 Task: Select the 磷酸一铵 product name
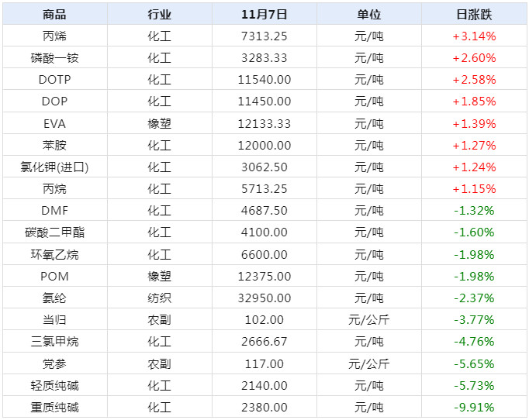tap(54, 57)
